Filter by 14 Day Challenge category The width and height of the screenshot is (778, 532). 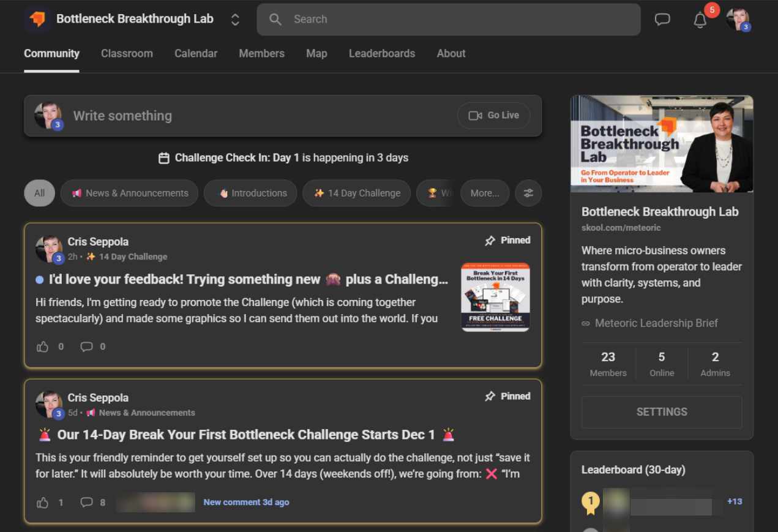pyautogui.click(x=356, y=193)
